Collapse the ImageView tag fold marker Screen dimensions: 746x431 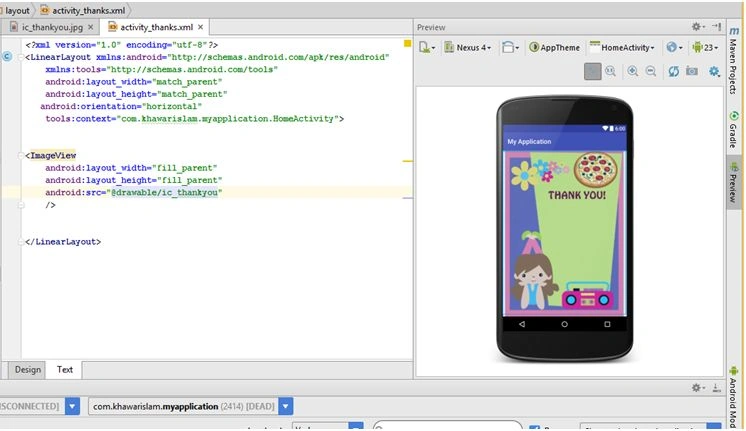(x=20, y=156)
